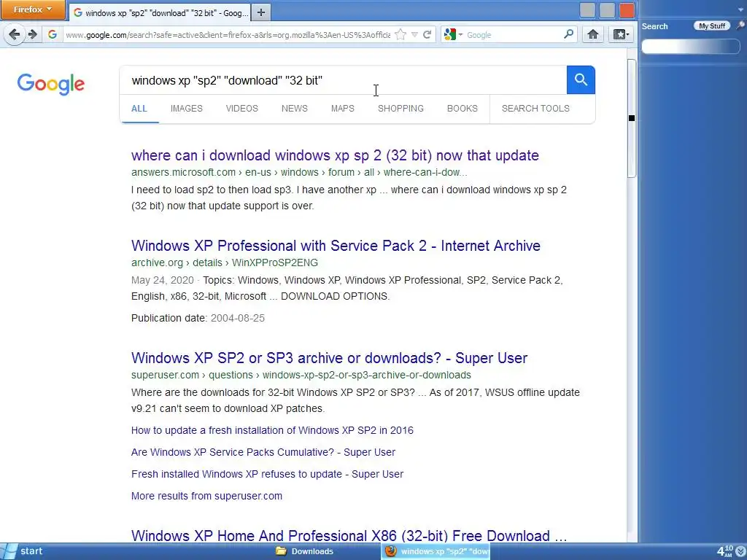Open the Windows start button
Viewport: 747px width, 560px height.
(x=23, y=551)
